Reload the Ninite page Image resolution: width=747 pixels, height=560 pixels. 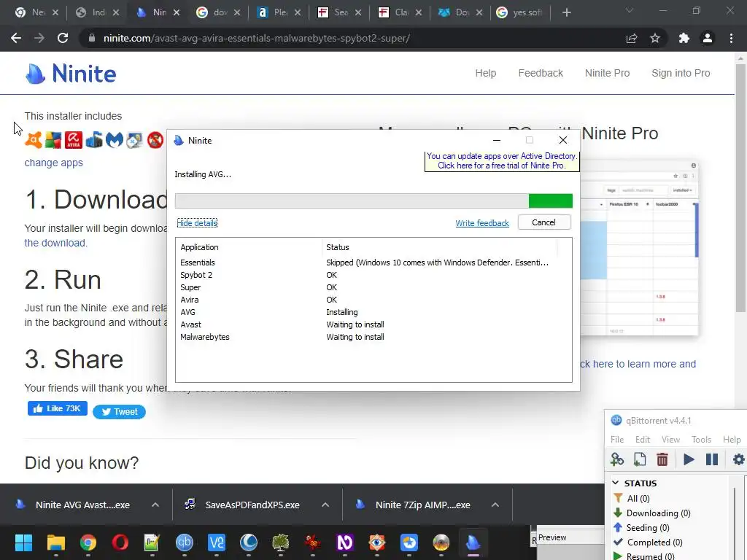pos(63,38)
